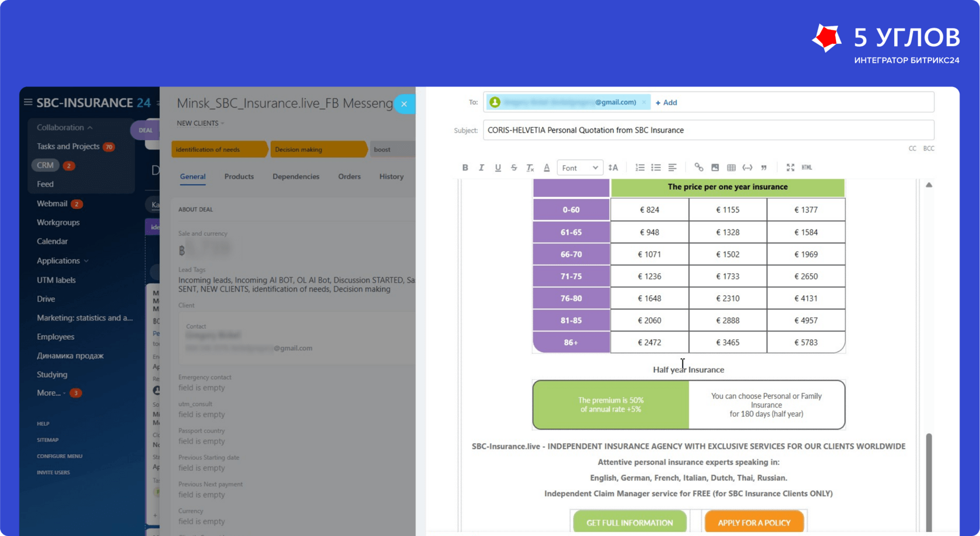Click the '€ 824' cell in price table
This screenshot has height=536, width=980.
(x=649, y=210)
